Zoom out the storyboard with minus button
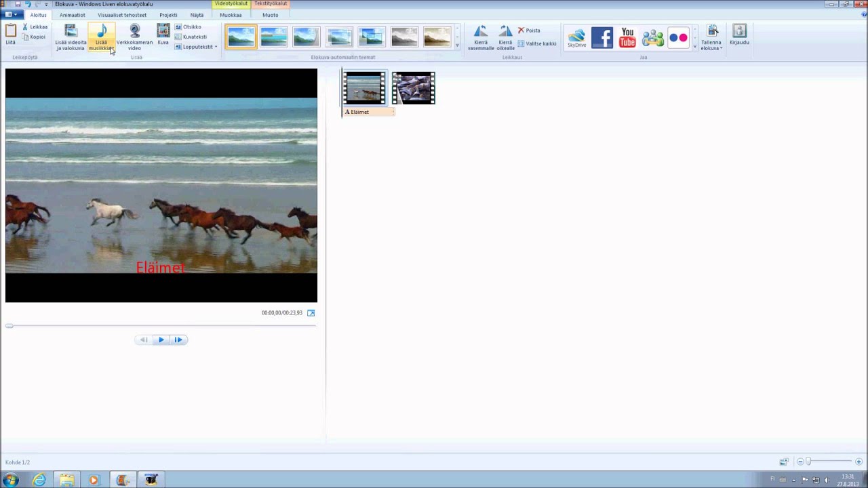Image resolution: width=868 pixels, height=488 pixels. tap(800, 462)
